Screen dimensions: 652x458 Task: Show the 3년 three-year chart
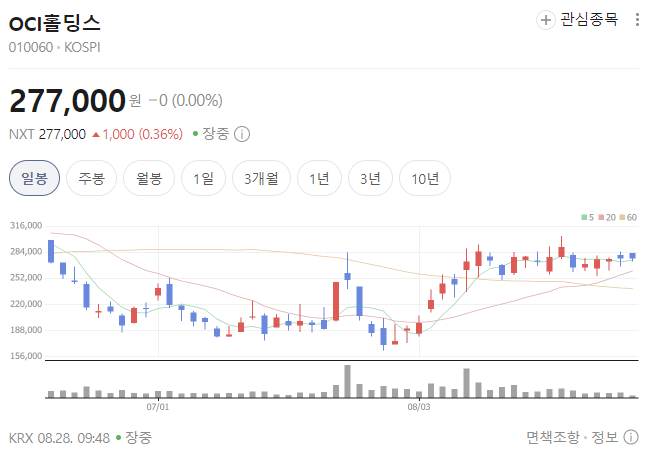point(370,178)
